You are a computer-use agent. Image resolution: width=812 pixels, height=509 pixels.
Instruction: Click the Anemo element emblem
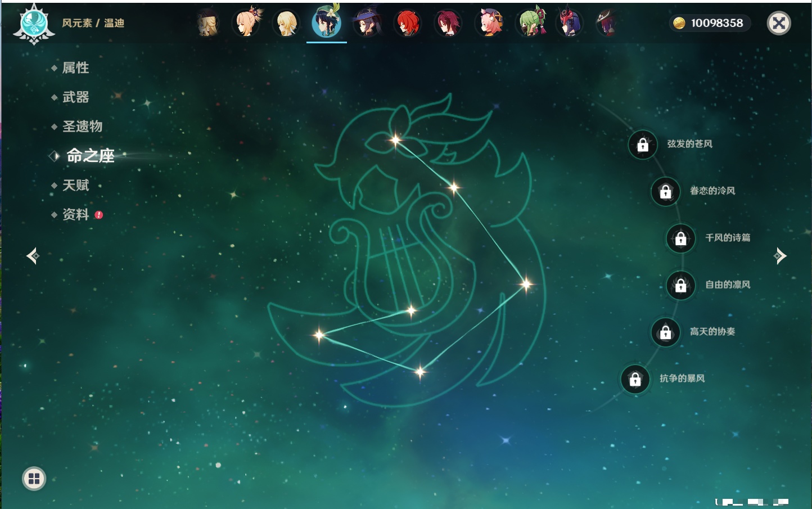(34, 24)
